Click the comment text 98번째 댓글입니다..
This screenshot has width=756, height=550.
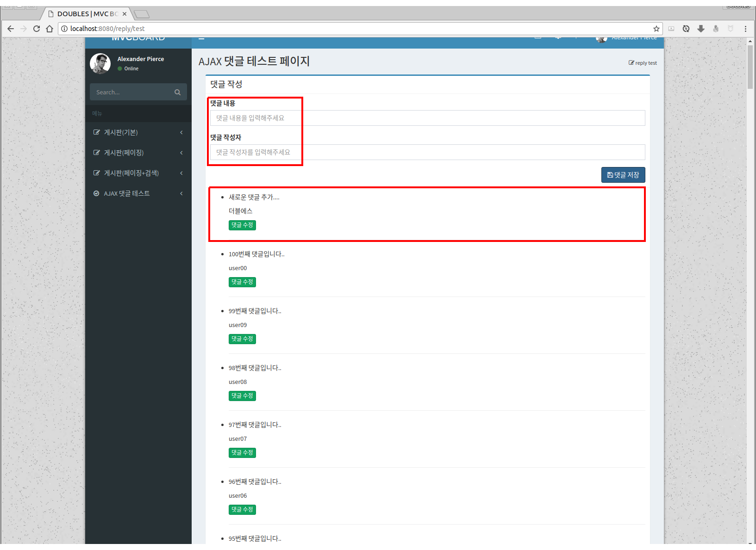click(x=255, y=368)
